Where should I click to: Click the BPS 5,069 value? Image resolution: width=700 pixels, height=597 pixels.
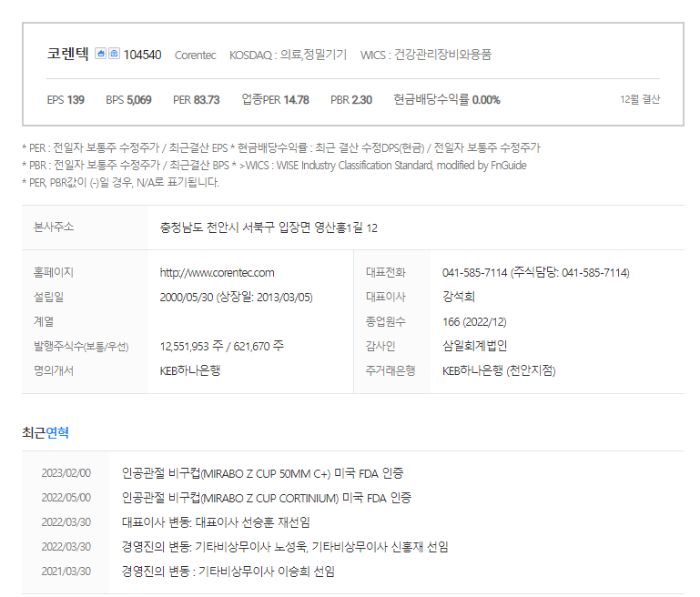point(128,100)
